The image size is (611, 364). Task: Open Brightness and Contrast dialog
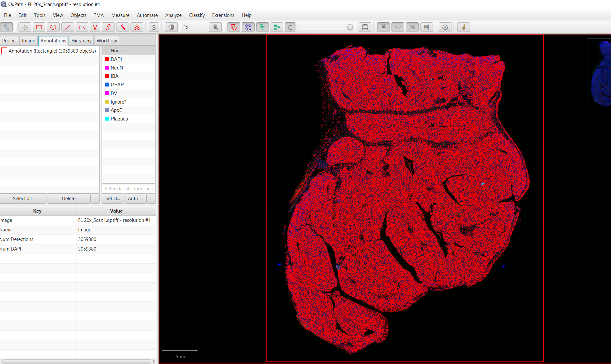[171, 27]
